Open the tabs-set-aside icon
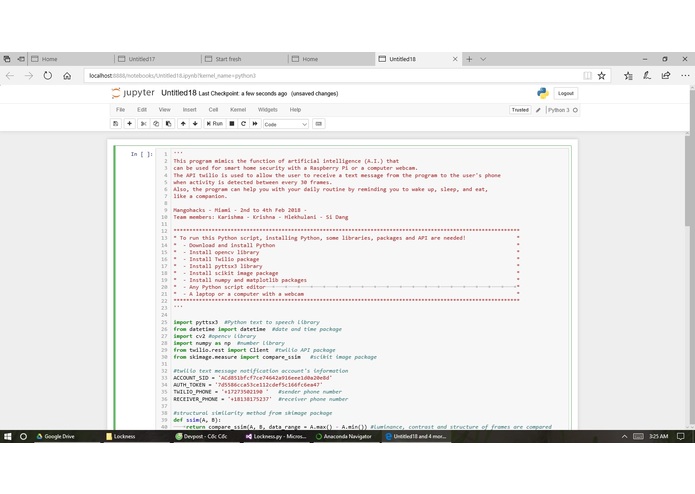695x494 pixels. pos(7,59)
